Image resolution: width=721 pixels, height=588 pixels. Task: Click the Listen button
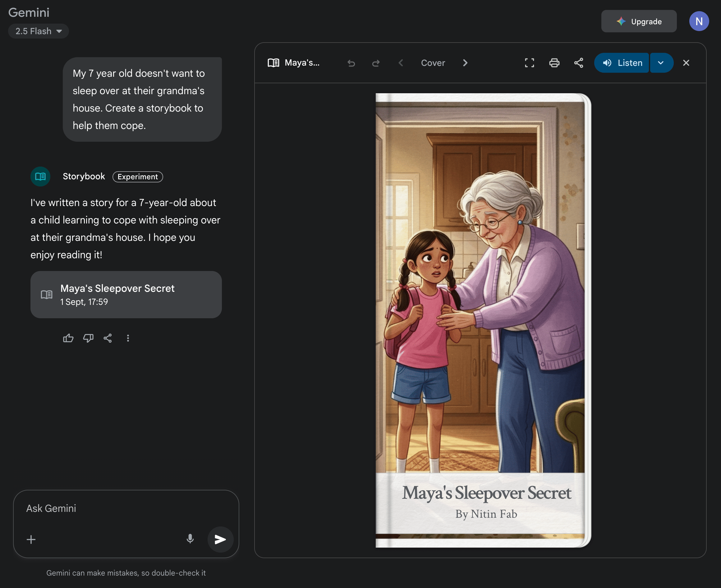(x=622, y=63)
